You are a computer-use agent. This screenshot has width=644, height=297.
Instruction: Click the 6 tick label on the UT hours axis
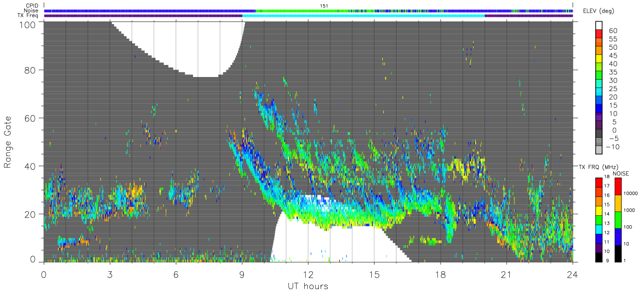pyautogui.click(x=176, y=274)
